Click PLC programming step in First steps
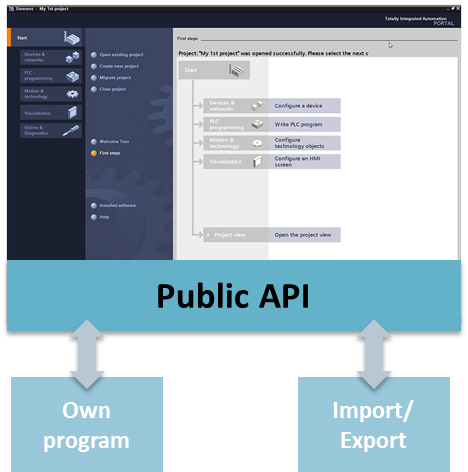The width and height of the screenshot is (468, 472). 236,124
